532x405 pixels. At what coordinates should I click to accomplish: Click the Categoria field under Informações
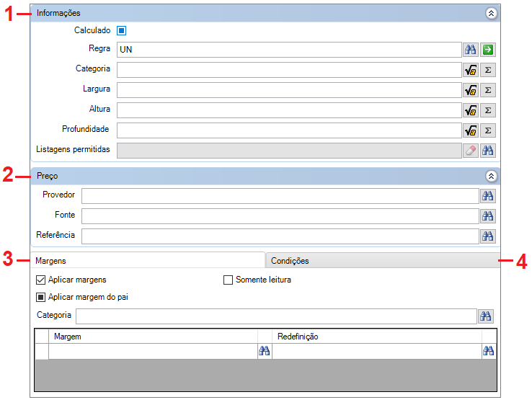289,70
